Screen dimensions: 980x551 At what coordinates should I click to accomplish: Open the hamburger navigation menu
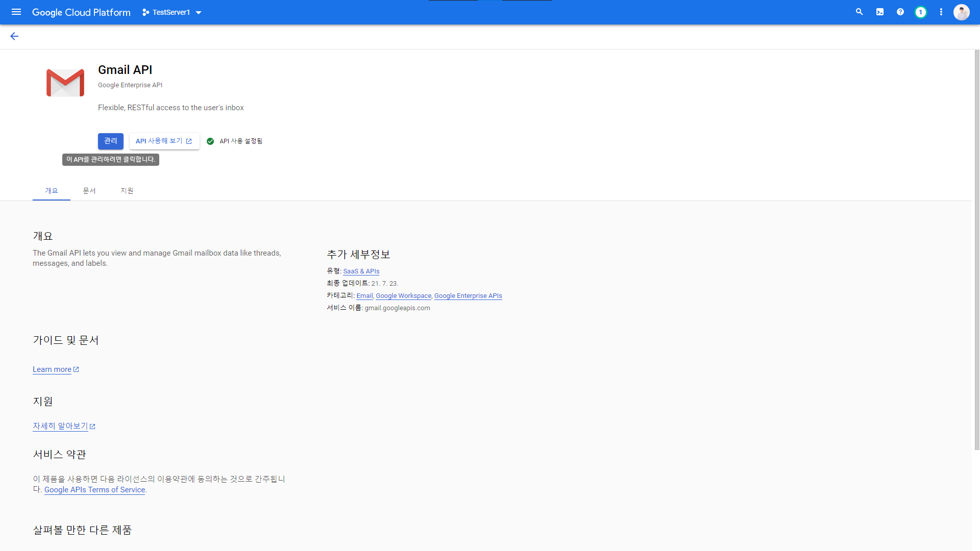[x=16, y=12]
